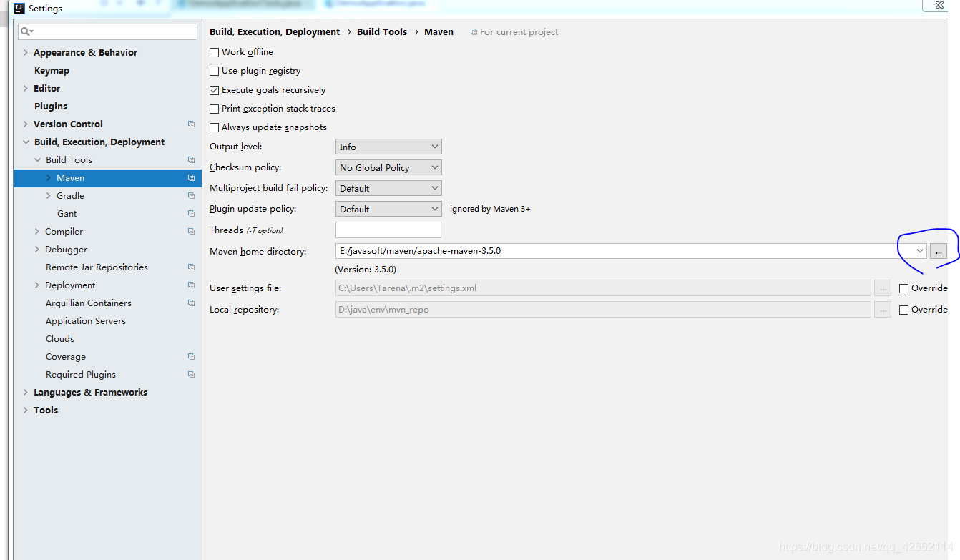
Task: Open the Checksum policy dropdown
Action: tap(388, 167)
